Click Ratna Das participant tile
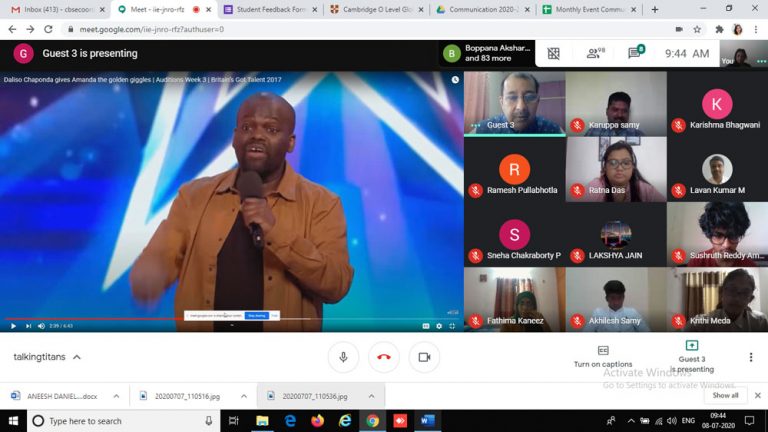The width and height of the screenshot is (768, 432). (616, 169)
